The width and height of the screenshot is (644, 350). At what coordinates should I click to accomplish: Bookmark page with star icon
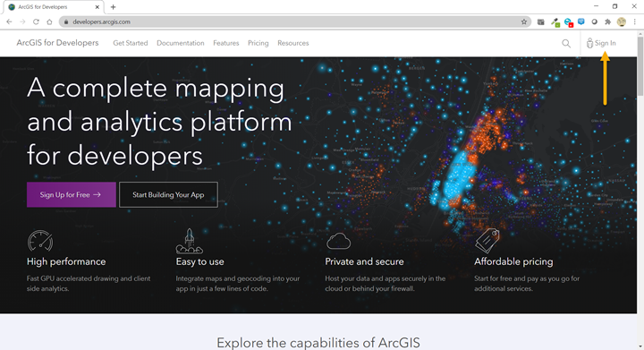tap(524, 21)
